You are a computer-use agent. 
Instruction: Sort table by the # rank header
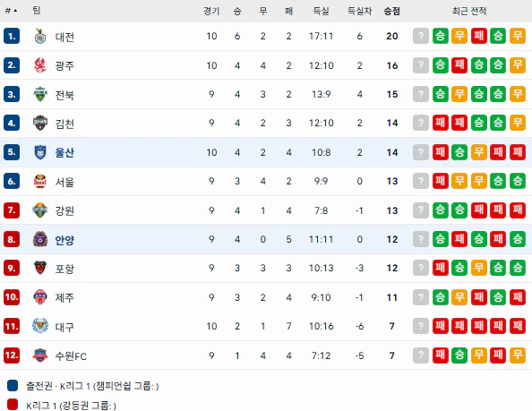[11, 11]
